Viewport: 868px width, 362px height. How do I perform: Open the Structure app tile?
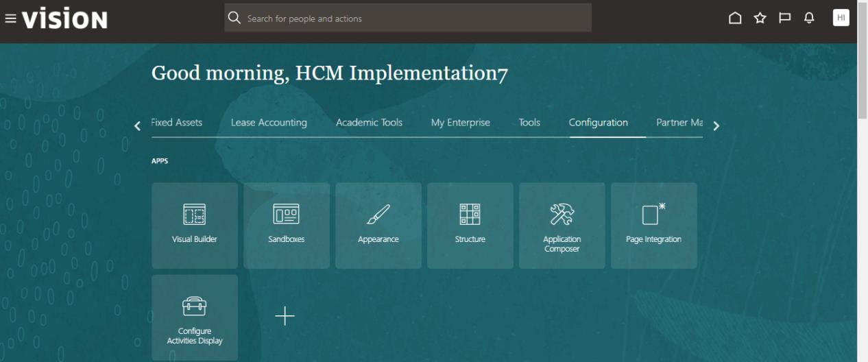470,225
